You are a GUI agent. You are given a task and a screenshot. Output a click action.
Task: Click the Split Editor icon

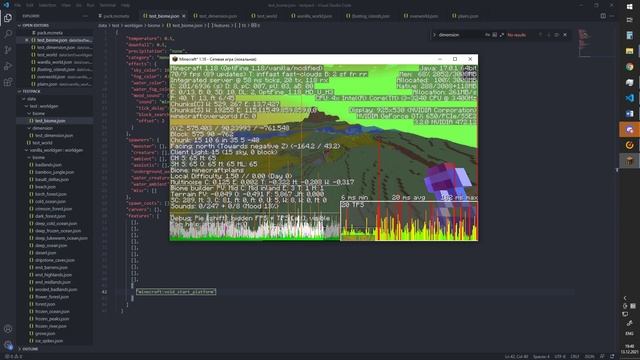point(603,16)
